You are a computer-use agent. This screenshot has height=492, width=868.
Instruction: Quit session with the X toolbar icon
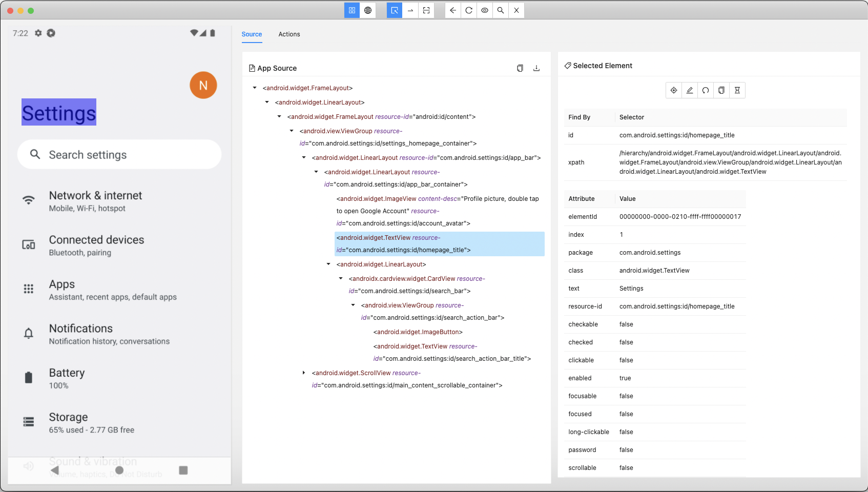click(x=516, y=10)
